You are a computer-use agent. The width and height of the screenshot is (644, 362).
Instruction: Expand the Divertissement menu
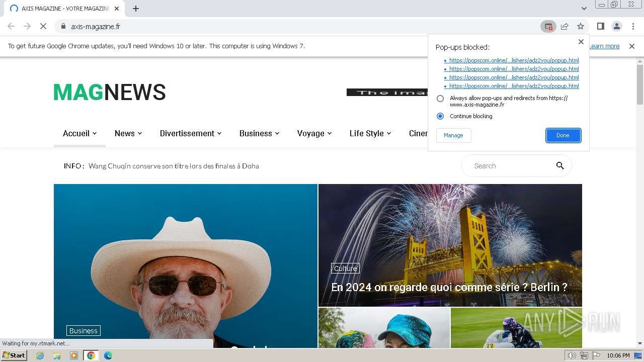click(191, 133)
